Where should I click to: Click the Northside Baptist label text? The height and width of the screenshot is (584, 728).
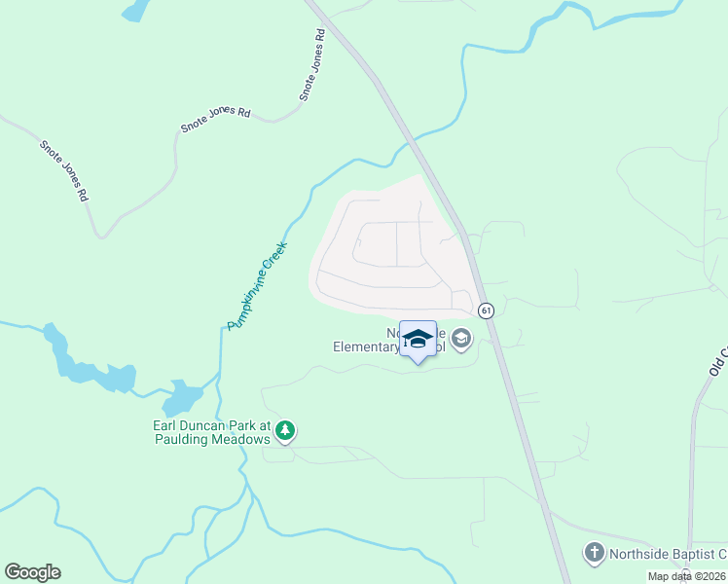pos(668,554)
